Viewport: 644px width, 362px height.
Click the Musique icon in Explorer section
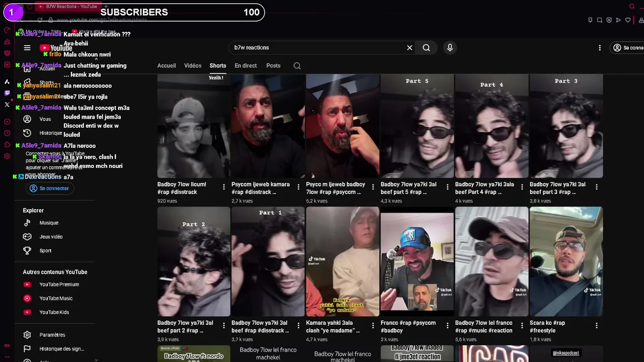[27, 223]
